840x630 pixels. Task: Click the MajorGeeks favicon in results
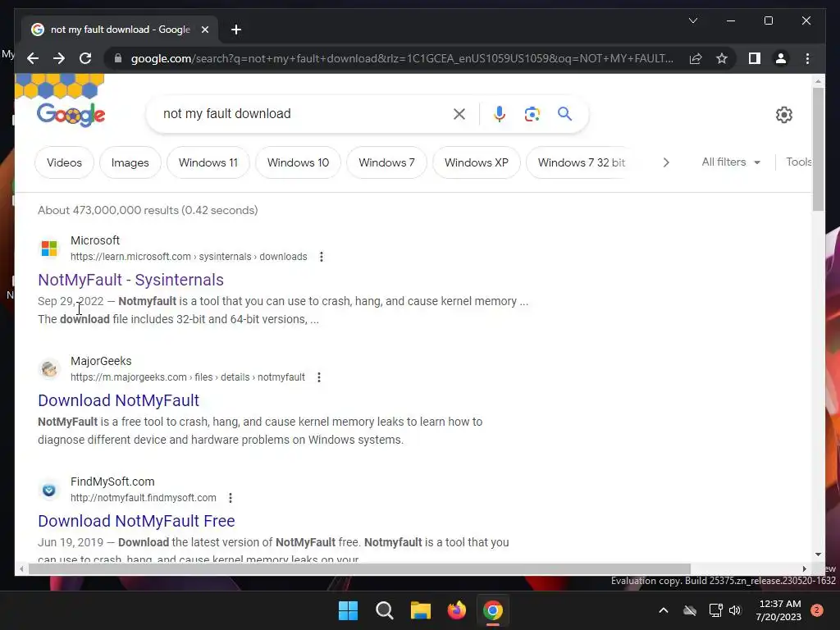click(x=49, y=369)
